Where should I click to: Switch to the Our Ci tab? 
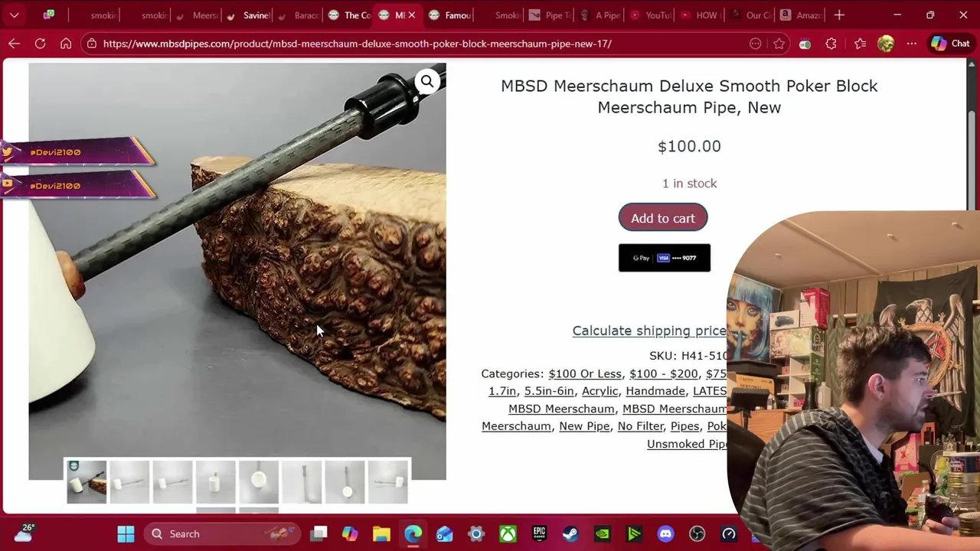tap(750, 15)
